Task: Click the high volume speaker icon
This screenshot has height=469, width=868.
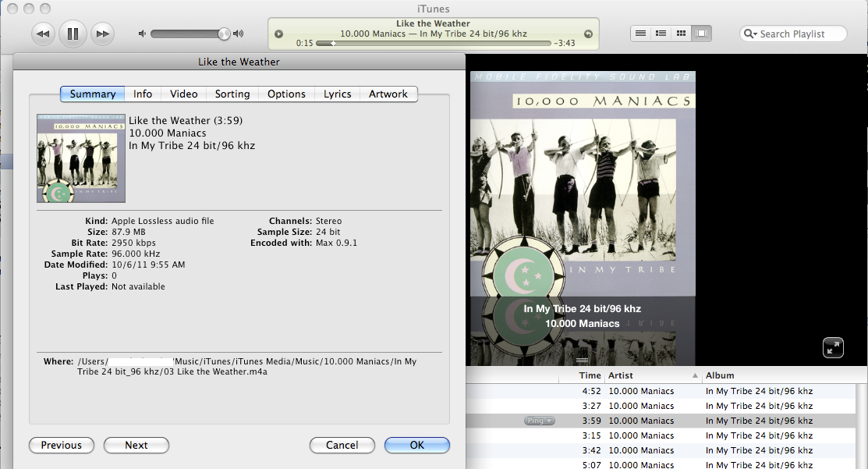Action: (x=238, y=34)
